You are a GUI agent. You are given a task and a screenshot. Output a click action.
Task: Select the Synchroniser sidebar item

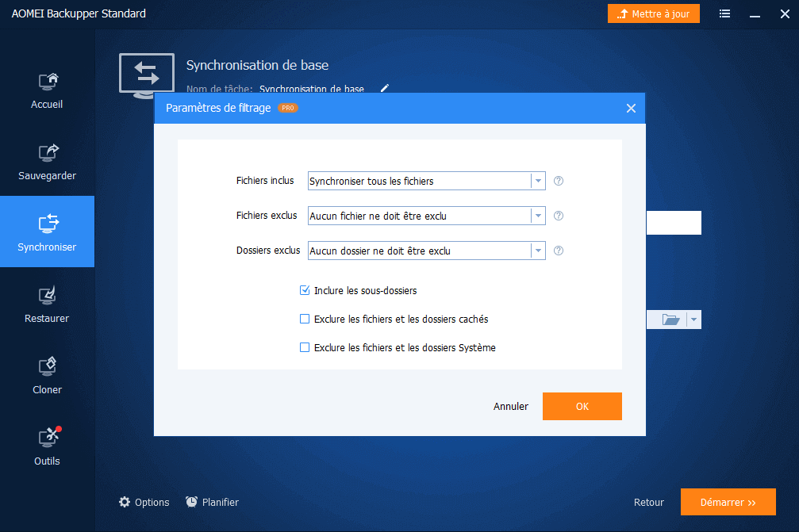pyautogui.click(x=47, y=232)
